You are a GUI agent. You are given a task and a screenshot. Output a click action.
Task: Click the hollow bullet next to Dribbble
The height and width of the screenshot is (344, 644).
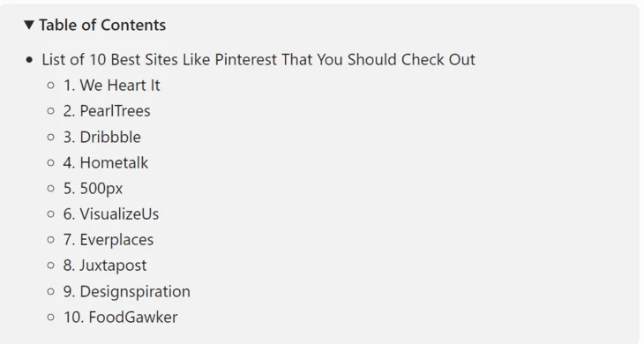pos(51,137)
